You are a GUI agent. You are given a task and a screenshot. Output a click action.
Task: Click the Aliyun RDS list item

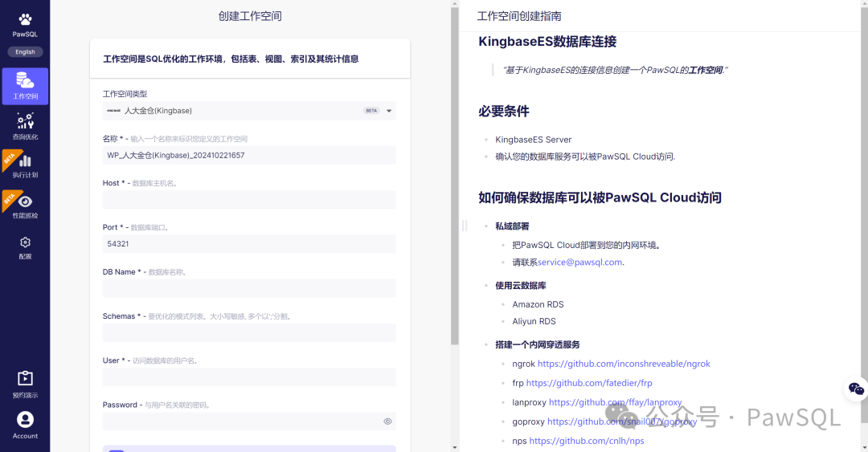pos(534,321)
